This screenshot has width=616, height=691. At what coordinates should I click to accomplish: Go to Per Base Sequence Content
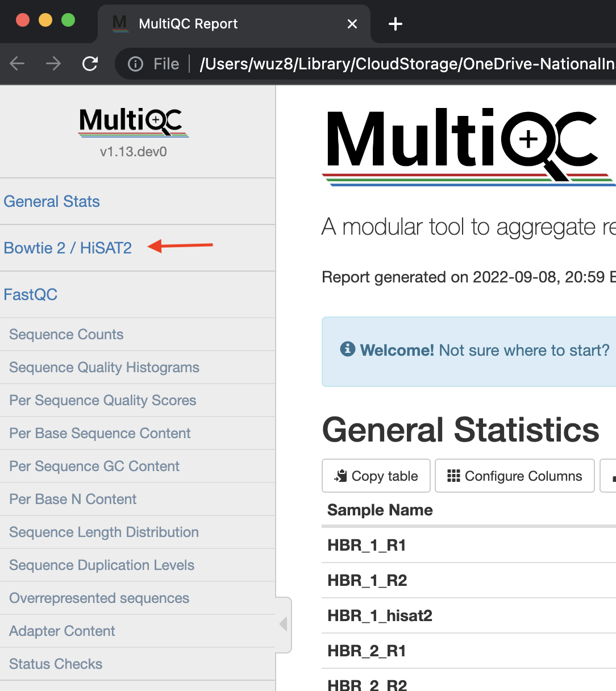(100, 434)
